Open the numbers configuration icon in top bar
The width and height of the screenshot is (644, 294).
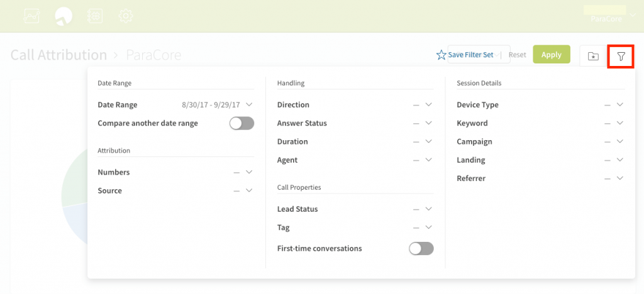94,16
